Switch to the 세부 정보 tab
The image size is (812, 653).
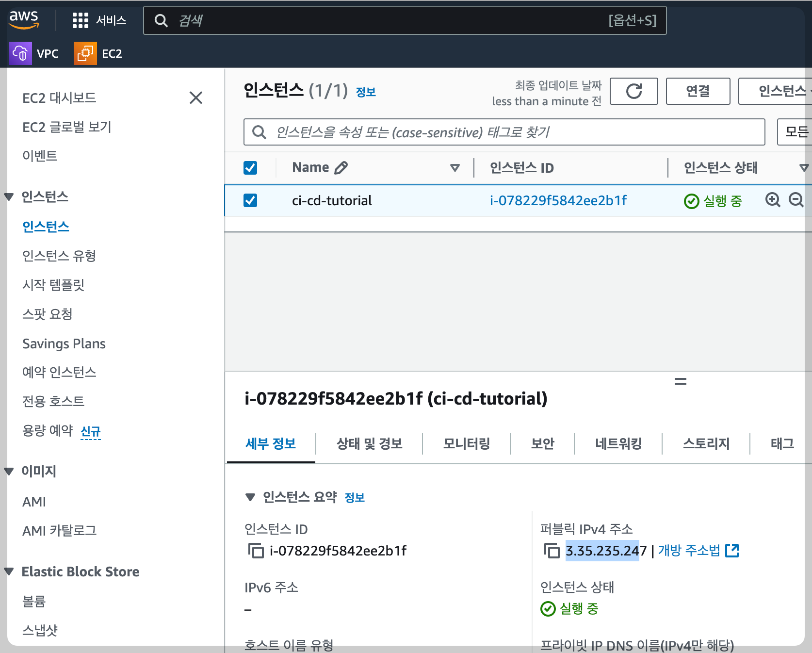271,444
